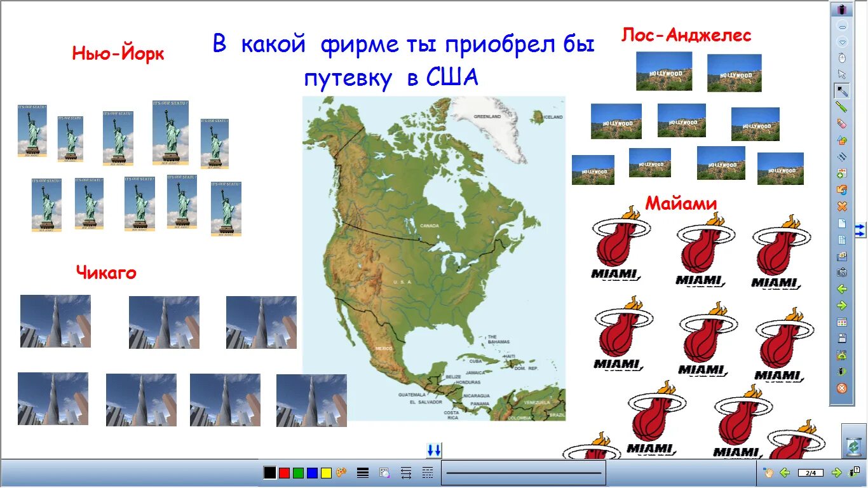This screenshot has height=488, width=868.
Task: Expand toolbar options with the circled down arrow
Action: coord(842,42)
